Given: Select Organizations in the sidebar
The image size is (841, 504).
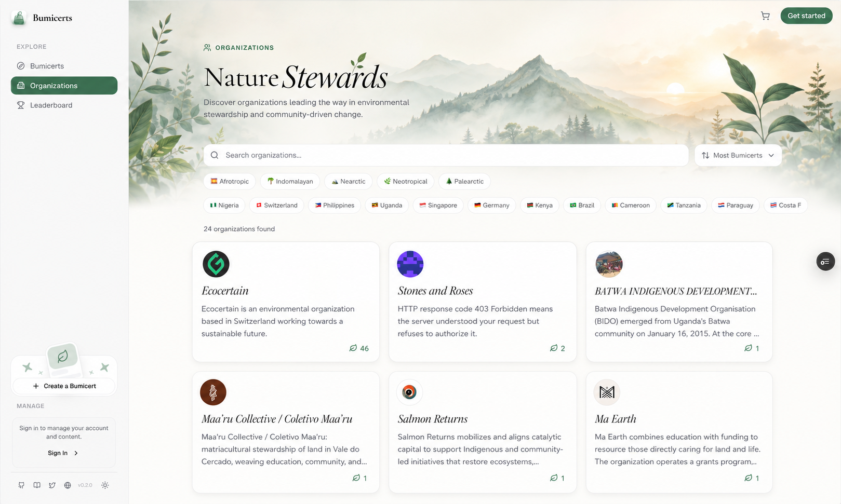Looking at the screenshot, I should point(64,86).
